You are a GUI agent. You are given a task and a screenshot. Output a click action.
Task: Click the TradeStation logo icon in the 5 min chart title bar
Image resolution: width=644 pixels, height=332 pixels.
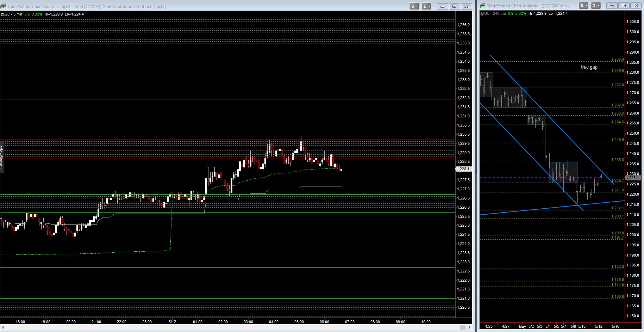tap(3, 6)
